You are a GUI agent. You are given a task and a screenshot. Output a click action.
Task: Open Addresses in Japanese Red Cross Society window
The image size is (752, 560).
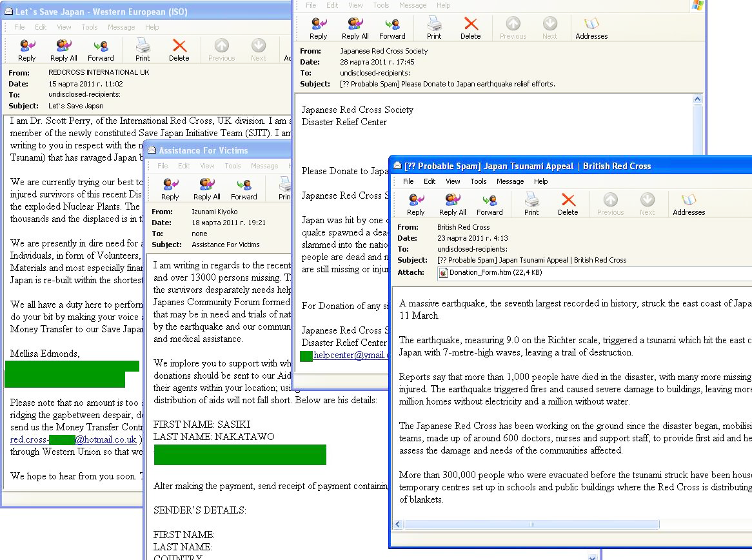(x=591, y=28)
